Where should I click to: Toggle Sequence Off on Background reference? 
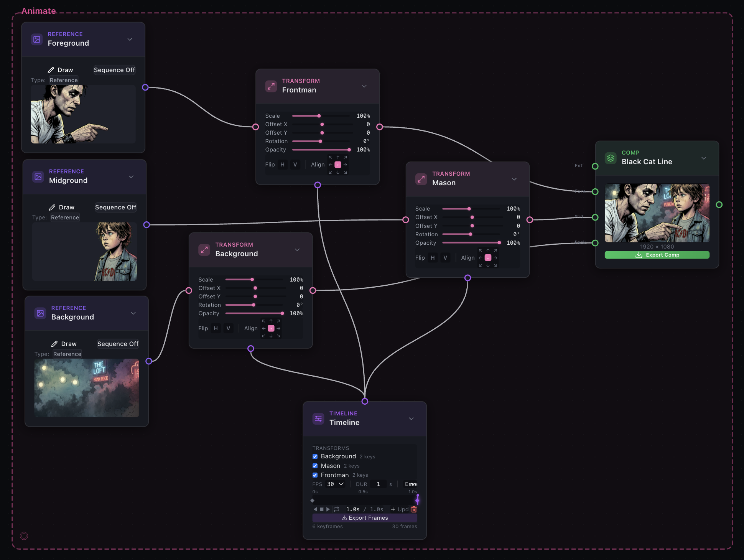coord(118,344)
